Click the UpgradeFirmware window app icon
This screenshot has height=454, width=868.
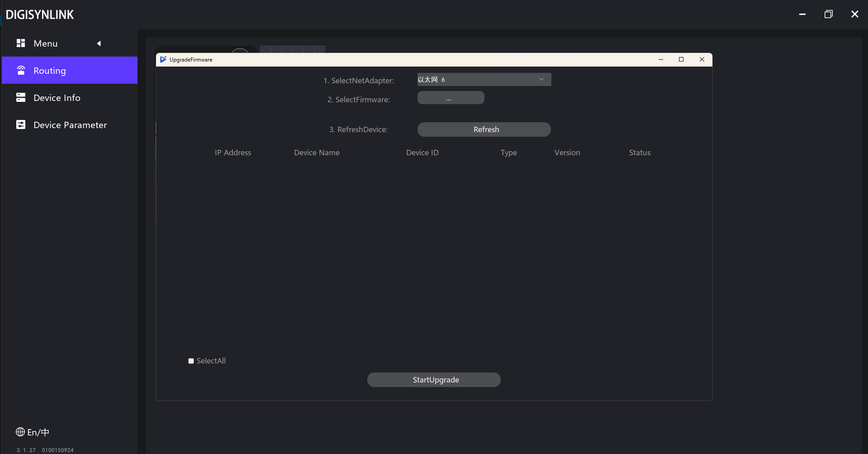pos(163,59)
